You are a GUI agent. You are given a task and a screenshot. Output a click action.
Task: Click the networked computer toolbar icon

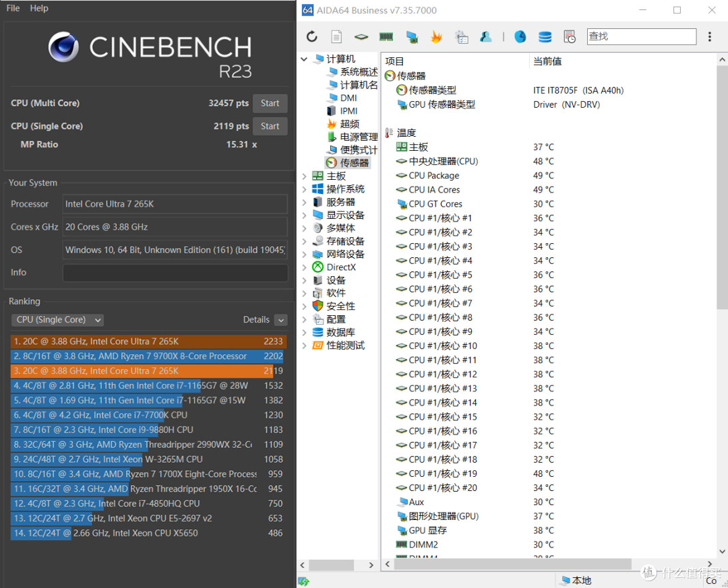[411, 36]
